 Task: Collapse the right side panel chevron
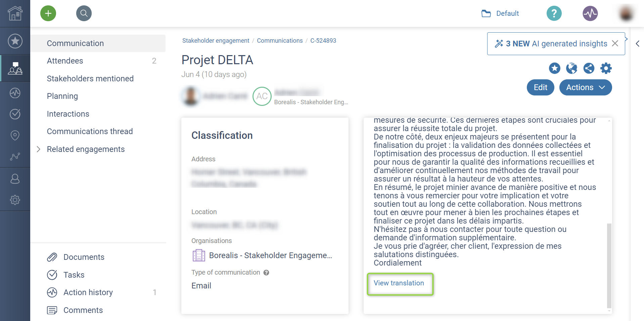[x=637, y=44]
